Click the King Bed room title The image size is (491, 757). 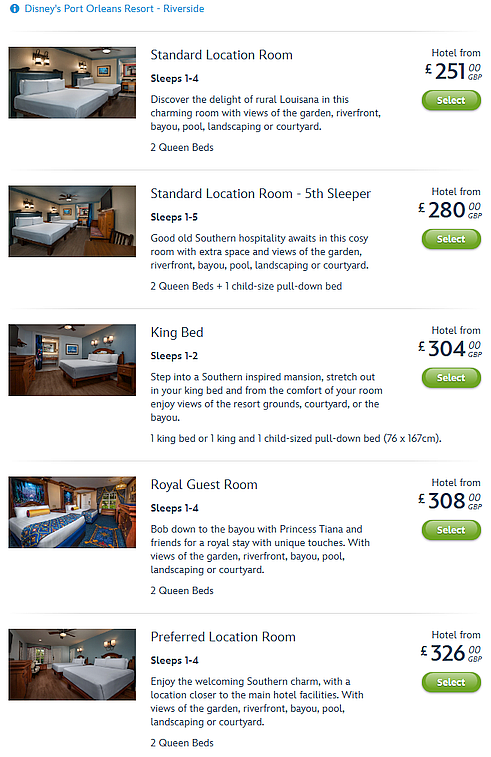(x=177, y=332)
